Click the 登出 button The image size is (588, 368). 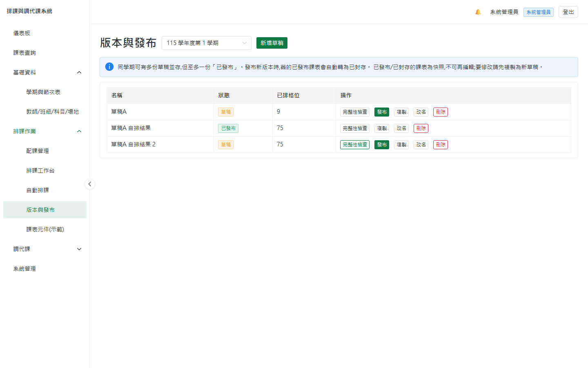[x=568, y=12]
